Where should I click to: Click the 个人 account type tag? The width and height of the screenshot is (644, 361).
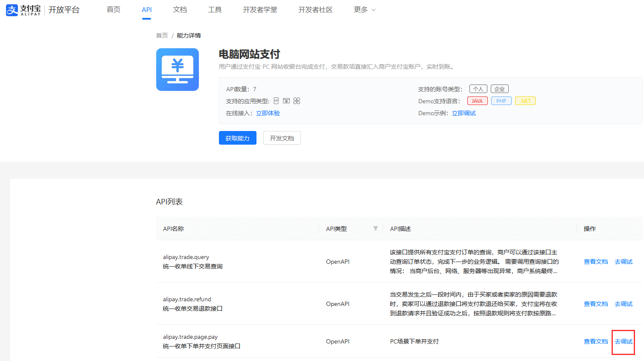tap(478, 89)
